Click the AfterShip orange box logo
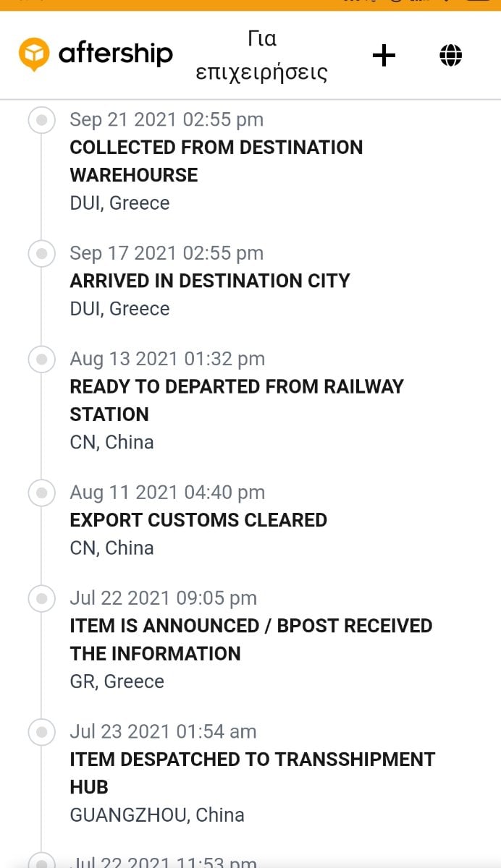The image size is (501, 868). point(33,55)
